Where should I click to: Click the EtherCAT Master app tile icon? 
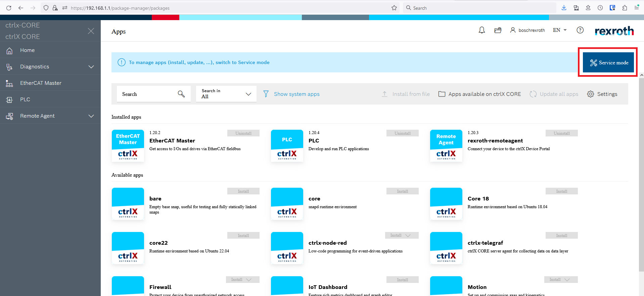point(128,146)
